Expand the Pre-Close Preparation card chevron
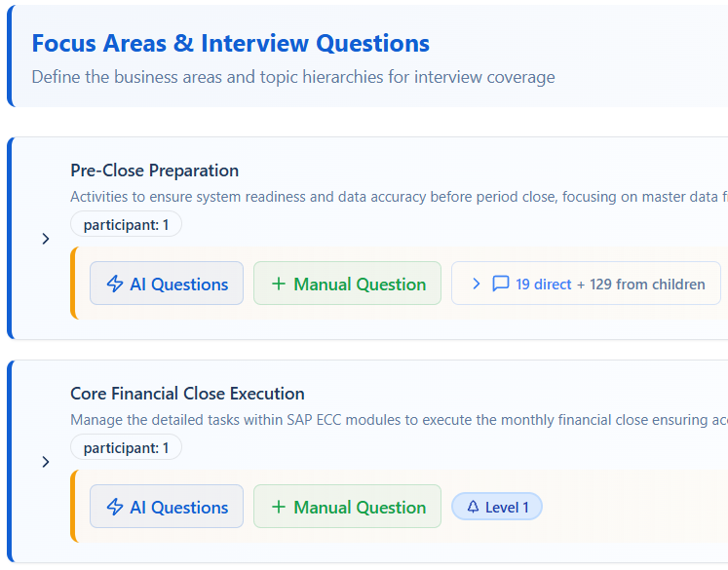 tap(45, 239)
